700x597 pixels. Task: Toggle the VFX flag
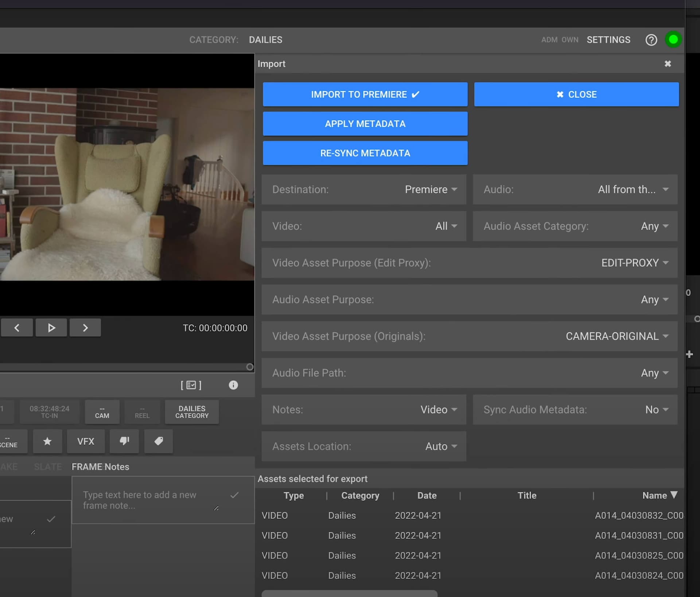click(86, 441)
